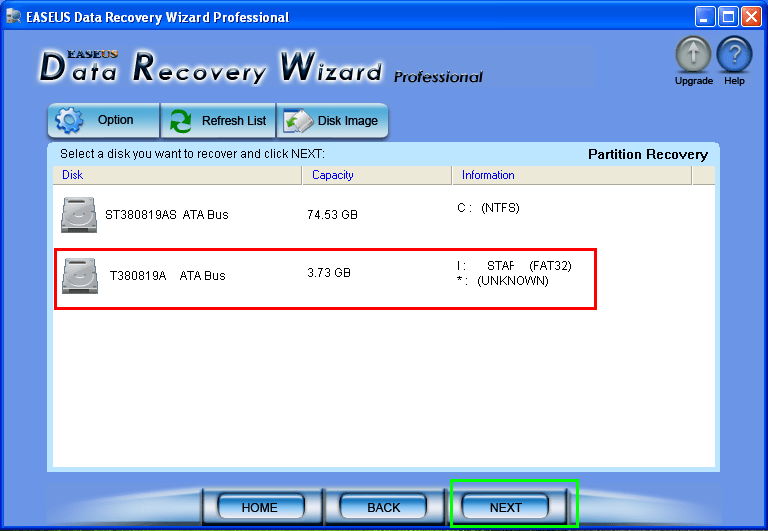Sort by the Capacity column header
768x531 pixels.
coord(377,175)
